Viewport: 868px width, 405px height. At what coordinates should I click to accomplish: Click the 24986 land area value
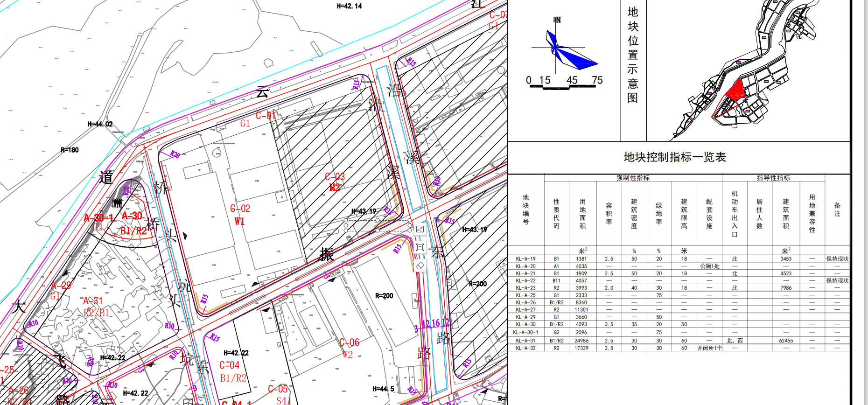point(581,341)
